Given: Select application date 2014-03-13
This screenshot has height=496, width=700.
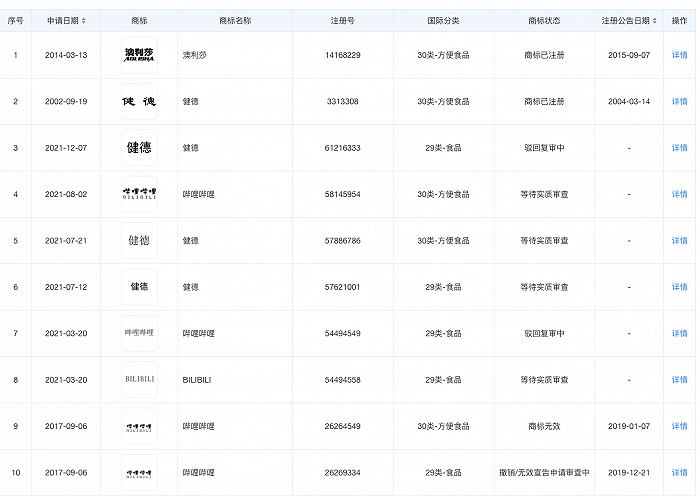Looking at the screenshot, I should tap(66, 55).
